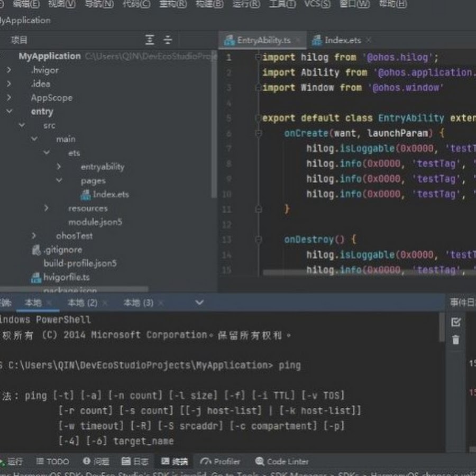
Task: Click '@ohos.hilog' import string on line 1
Action: coord(398,57)
